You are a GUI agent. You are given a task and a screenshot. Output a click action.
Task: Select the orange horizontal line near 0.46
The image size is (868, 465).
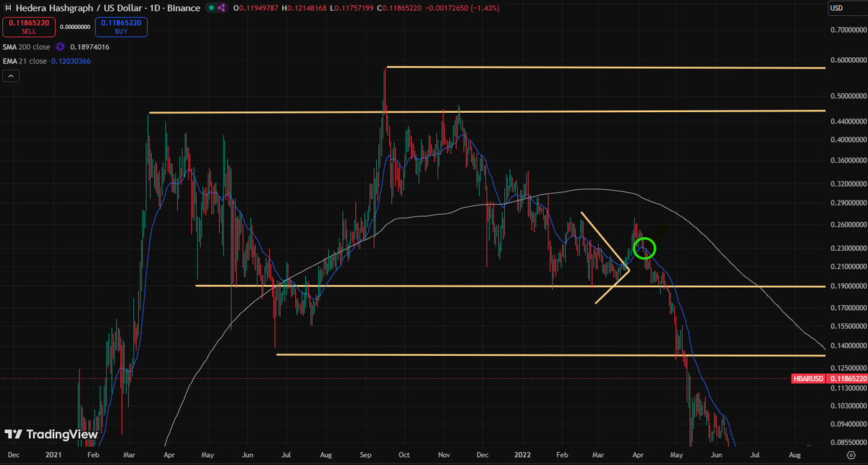(487, 111)
